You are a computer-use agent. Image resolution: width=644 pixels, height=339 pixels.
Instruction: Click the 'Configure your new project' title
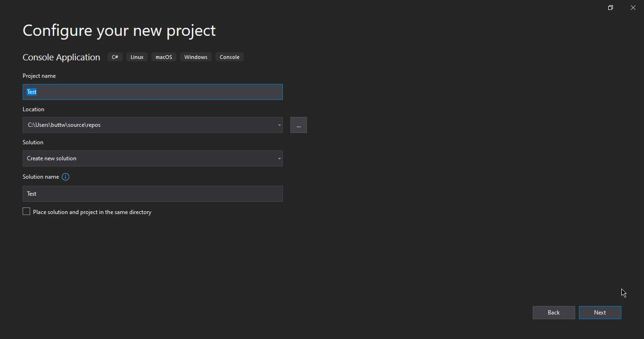click(x=119, y=31)
